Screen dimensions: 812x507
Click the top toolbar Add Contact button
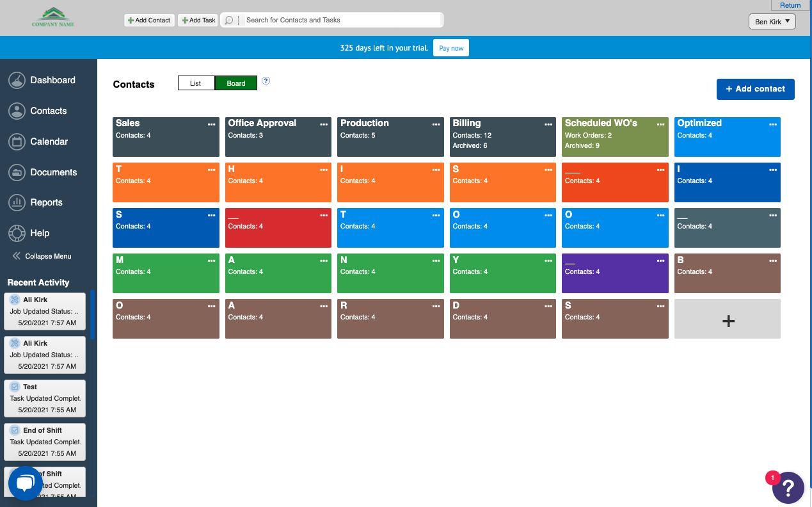(149, 20)
